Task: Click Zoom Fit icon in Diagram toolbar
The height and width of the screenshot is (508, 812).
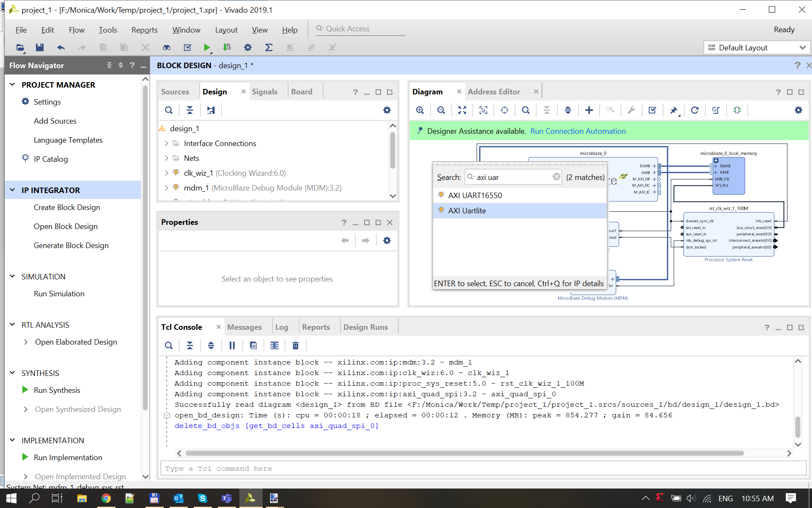Action: 462,110
